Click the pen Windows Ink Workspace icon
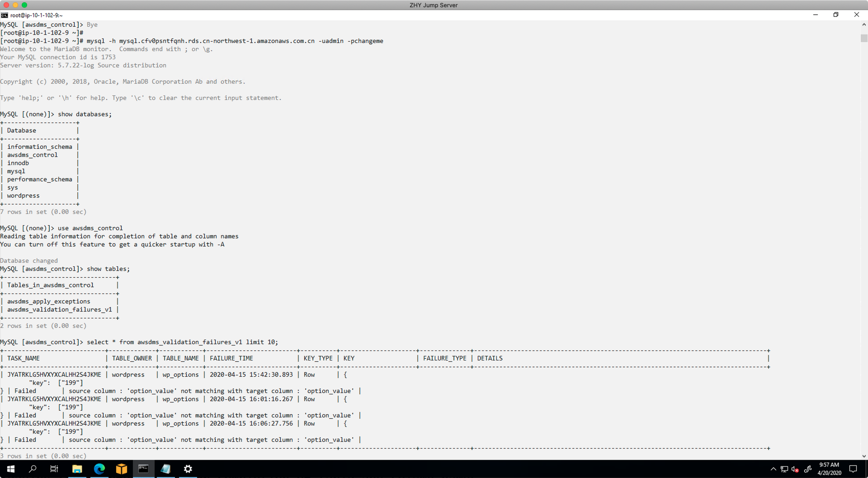The image size is (868, 478). [x=807, y=469]
